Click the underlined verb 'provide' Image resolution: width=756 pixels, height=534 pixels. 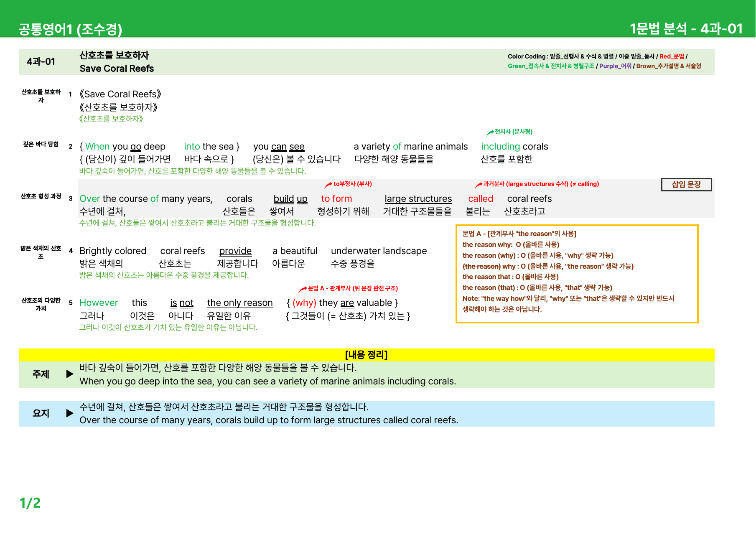tap(235, 251)
